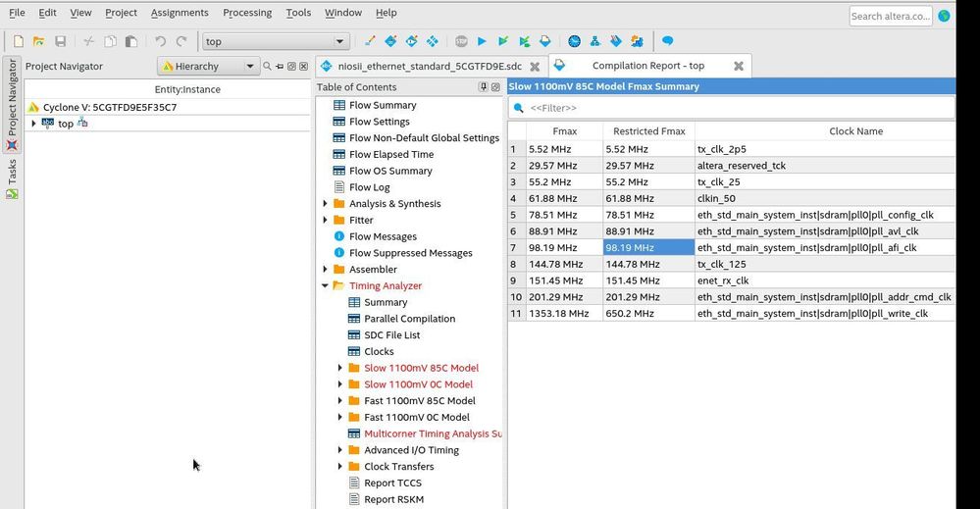Open the Timing Analyzer clock icon
This screenshot has width=980, height=509.
point(575,41)
